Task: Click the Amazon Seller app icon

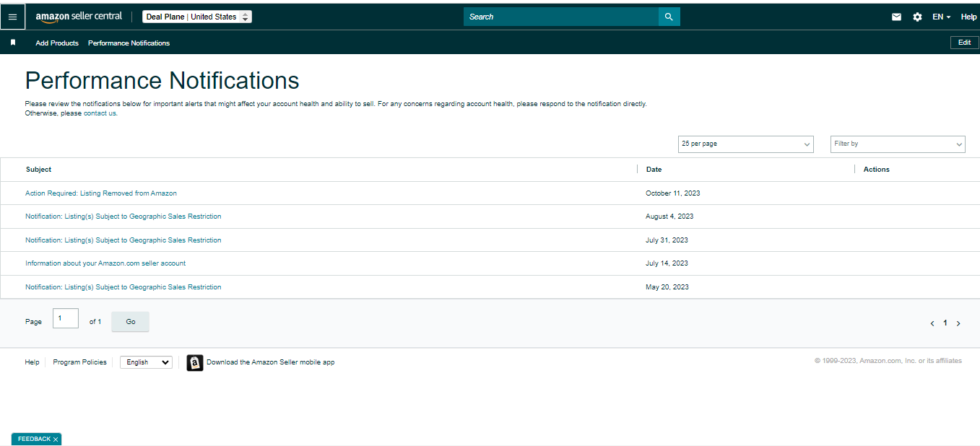Action: pos(194,362)
